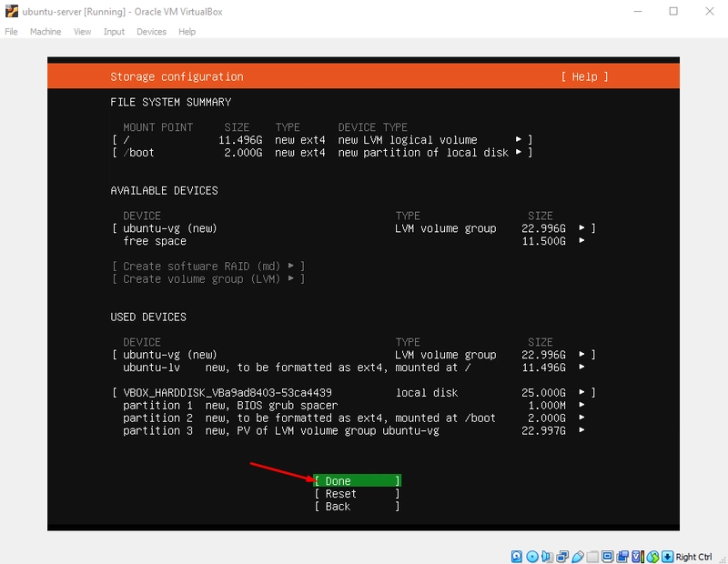Click the optical disc status icon
Viewport: 728px width, 564px height.
tap(532, 557)
